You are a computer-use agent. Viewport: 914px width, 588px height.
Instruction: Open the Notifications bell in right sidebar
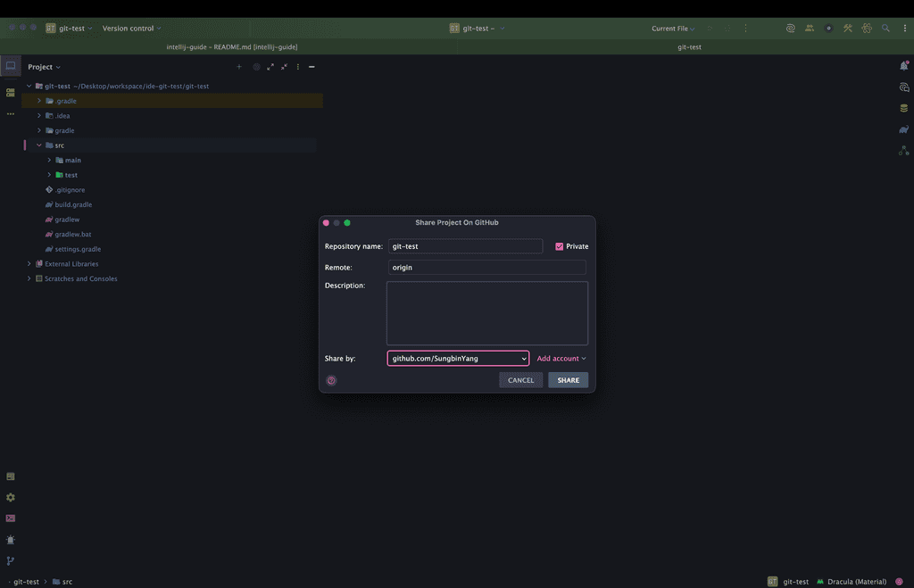(904, 66)
